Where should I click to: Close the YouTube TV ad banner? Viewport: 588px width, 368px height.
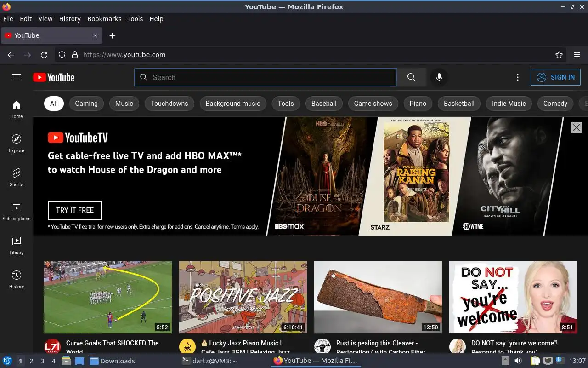click(576, 127)
